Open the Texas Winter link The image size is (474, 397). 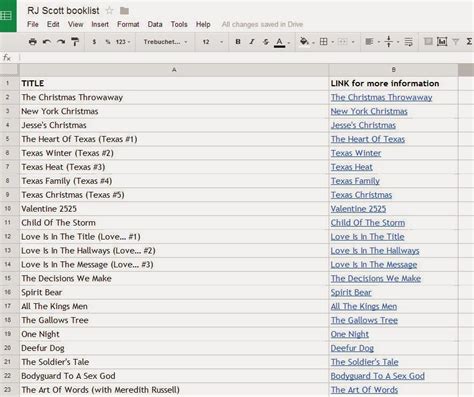pyautogui.click(x=356, y=153)
